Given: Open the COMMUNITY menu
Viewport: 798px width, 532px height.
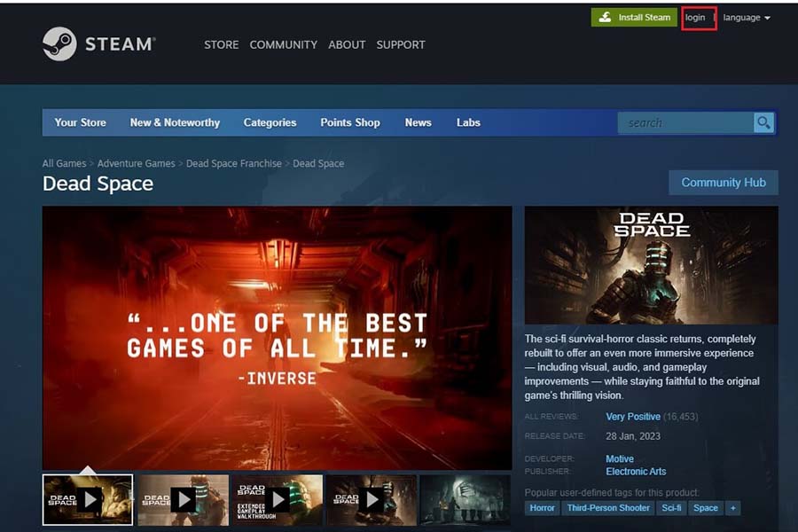Looking at the screenshot, I should (x=284, y=45).
